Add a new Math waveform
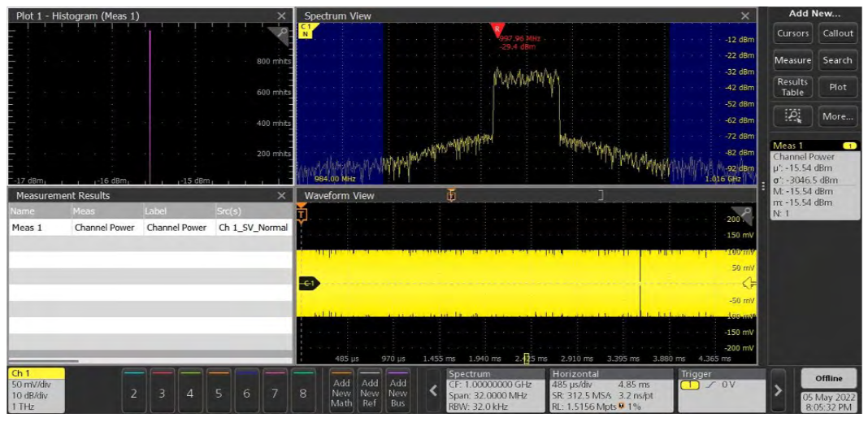868x422 pixels. [341, 389]
